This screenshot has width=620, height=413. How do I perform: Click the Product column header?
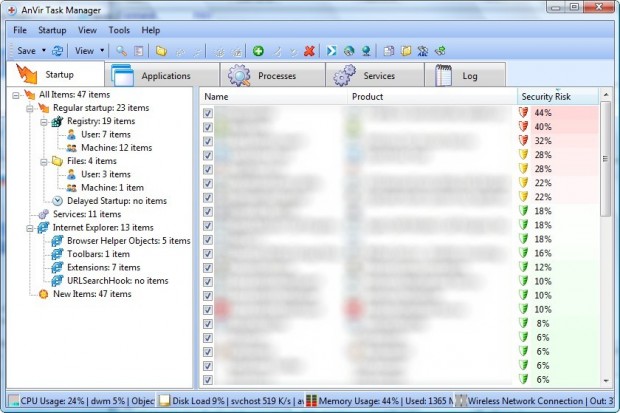[x=430, y=97]
